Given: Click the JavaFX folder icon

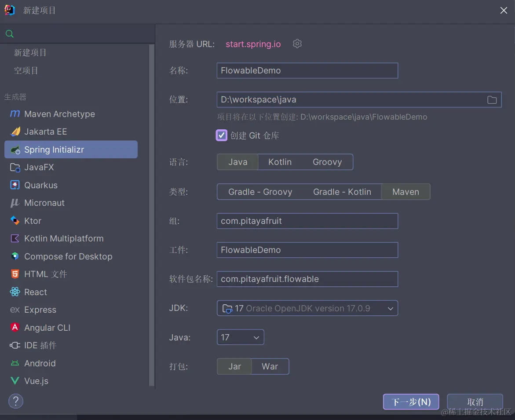Looking at the screenshot, I should pyautogui.click(x=15, y=168).
